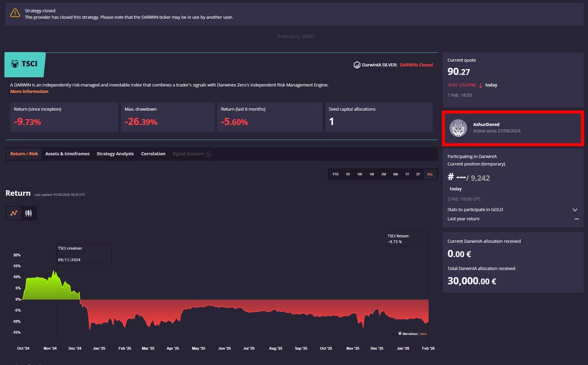Click the 2 Feb, 18:00 UTC text
Viewport: 588px width, 365px height.
pos(464,199)
